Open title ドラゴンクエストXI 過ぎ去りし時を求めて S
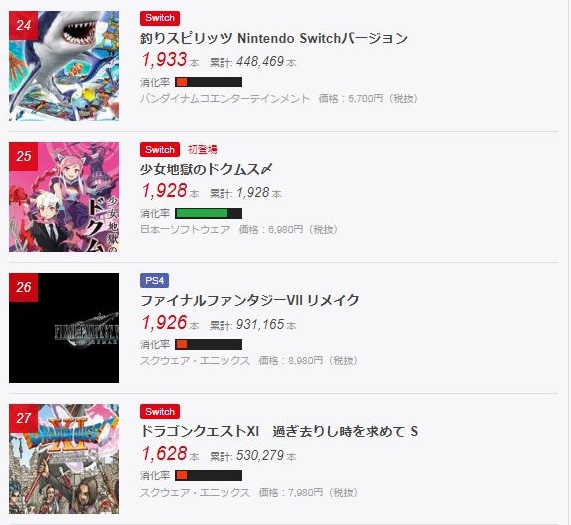Image resolution: width=571 pixels, height=525 pixels. (279, 432)
